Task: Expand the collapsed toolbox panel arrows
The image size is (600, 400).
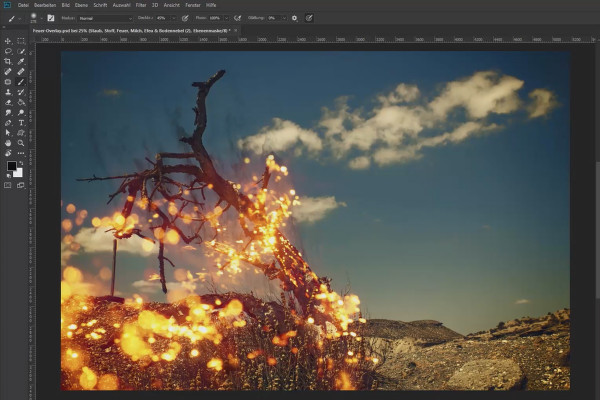Action: (x=4, y=27)
